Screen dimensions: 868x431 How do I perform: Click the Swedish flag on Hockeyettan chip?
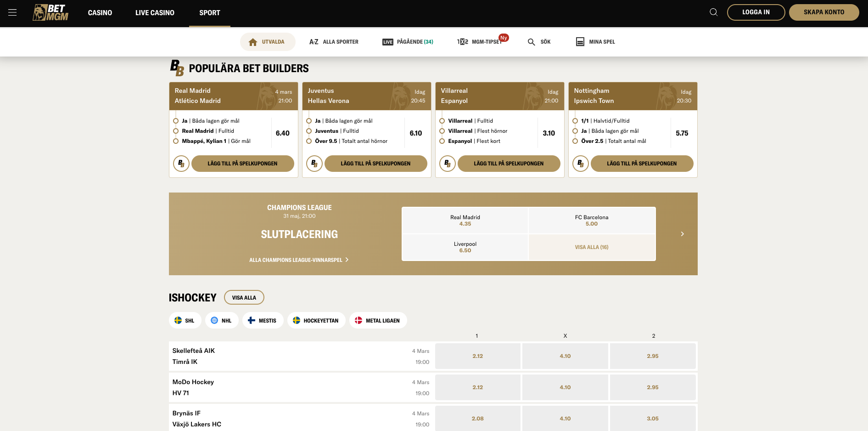pos(297,320)
